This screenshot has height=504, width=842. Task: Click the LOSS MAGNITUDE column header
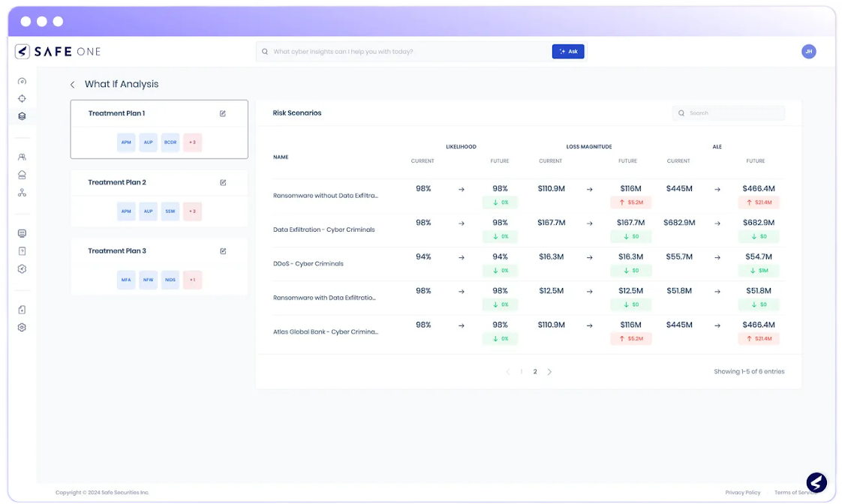pyautogui.click(x=589, y=146)
